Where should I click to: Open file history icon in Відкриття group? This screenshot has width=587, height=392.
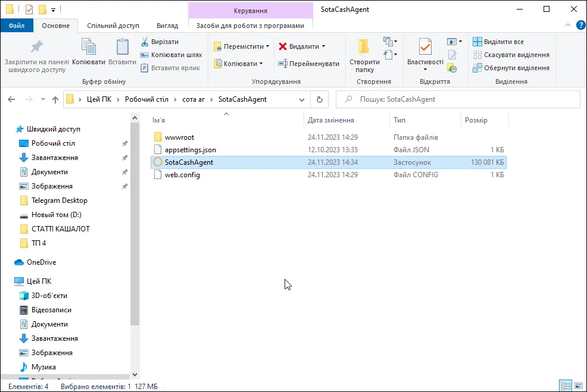click(x=452, y=68)
